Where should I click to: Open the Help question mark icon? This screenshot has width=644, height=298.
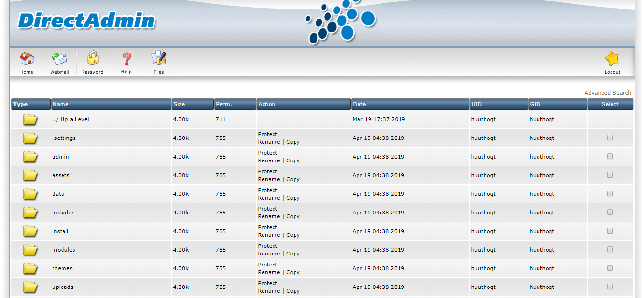[127, 59]
